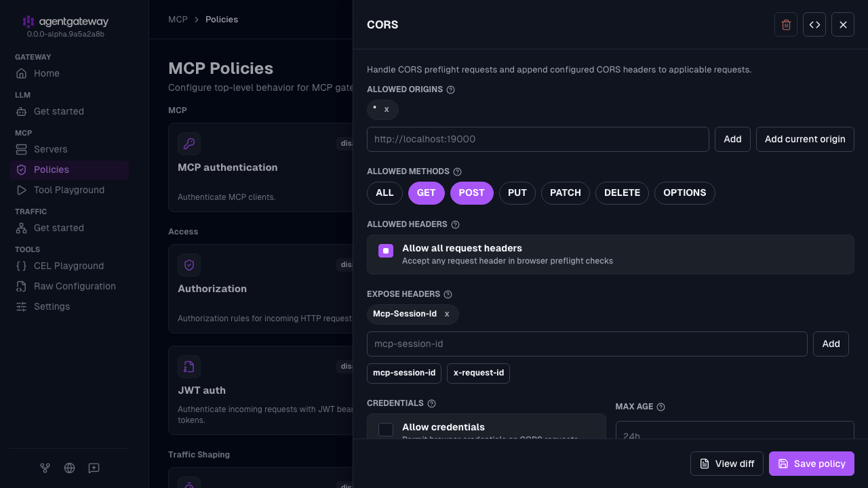Open the Tool Playground page
Viewport: 868px width, 488px height.
click(x=69, y=190)
